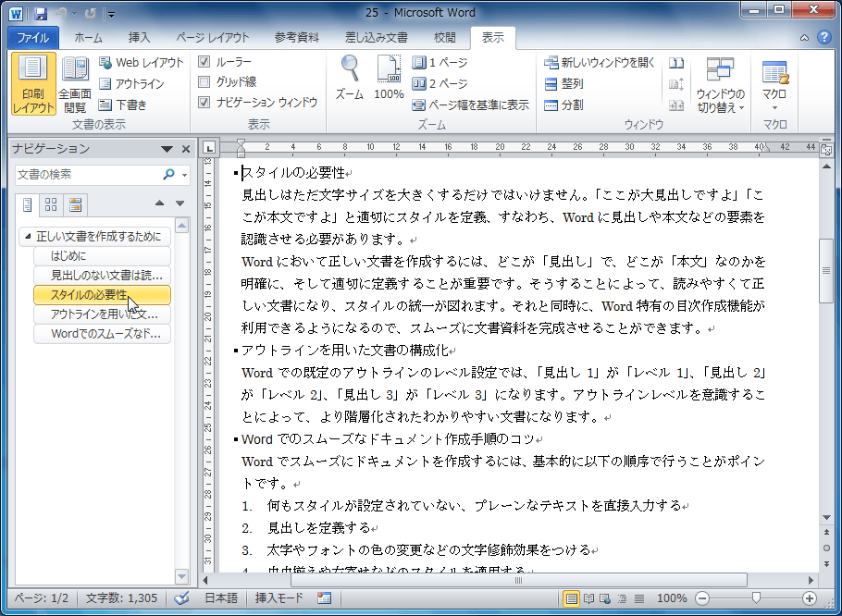Toggle web layout in status bar

pos(605,598)
